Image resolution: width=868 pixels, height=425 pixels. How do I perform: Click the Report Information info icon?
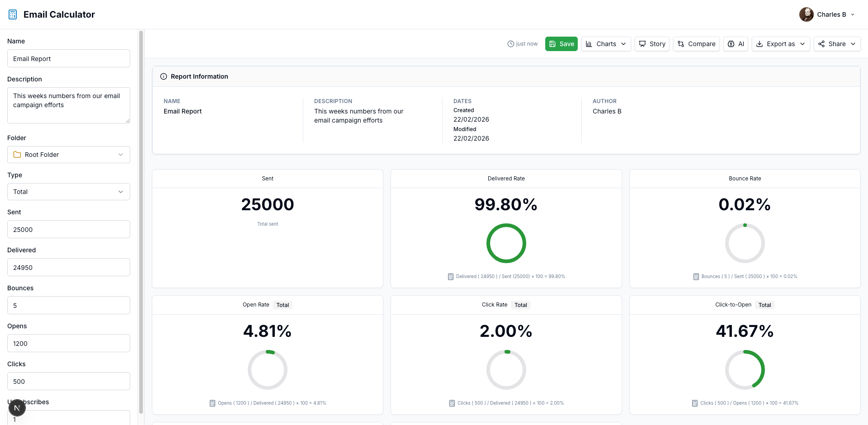point(164,76)
